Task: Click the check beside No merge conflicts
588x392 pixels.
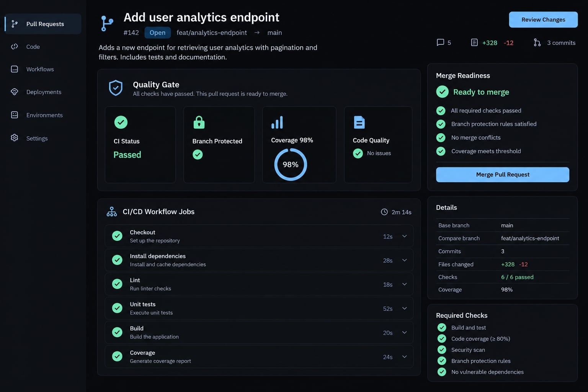Action: point(441,137)
